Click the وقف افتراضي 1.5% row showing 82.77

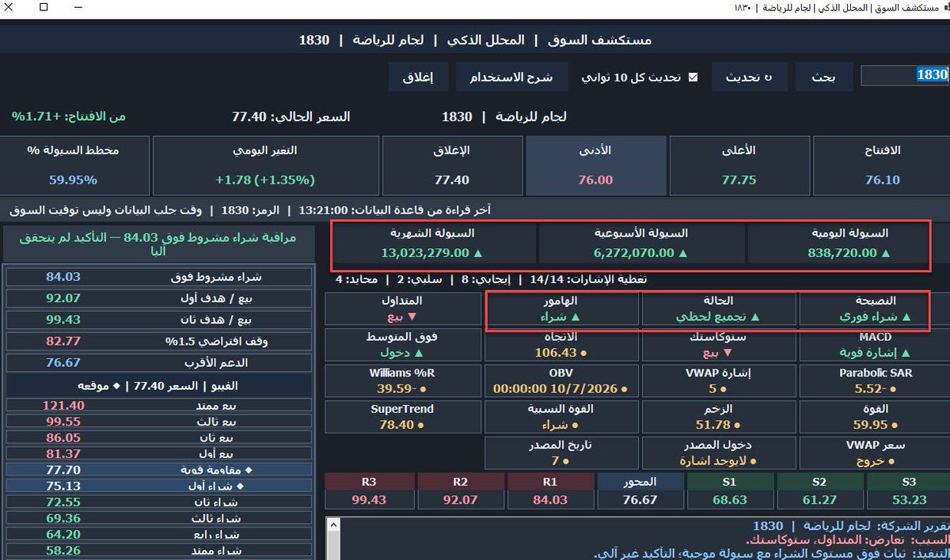[x=159, y=342]
